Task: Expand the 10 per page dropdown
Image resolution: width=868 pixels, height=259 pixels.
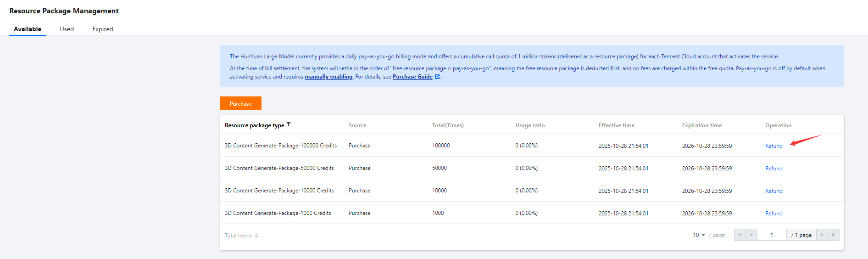Action: (x=699, y=235)
